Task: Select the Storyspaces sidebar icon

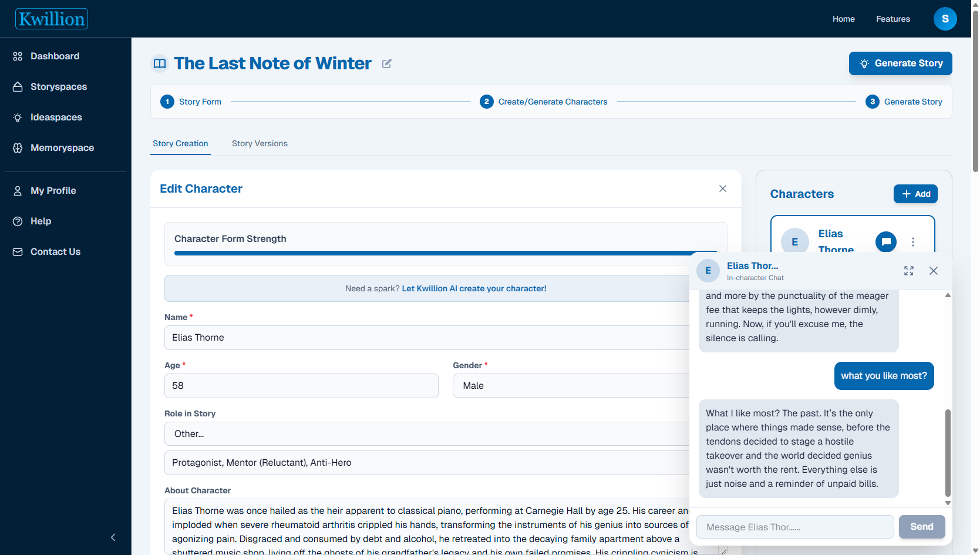Action: click(18, 86)
